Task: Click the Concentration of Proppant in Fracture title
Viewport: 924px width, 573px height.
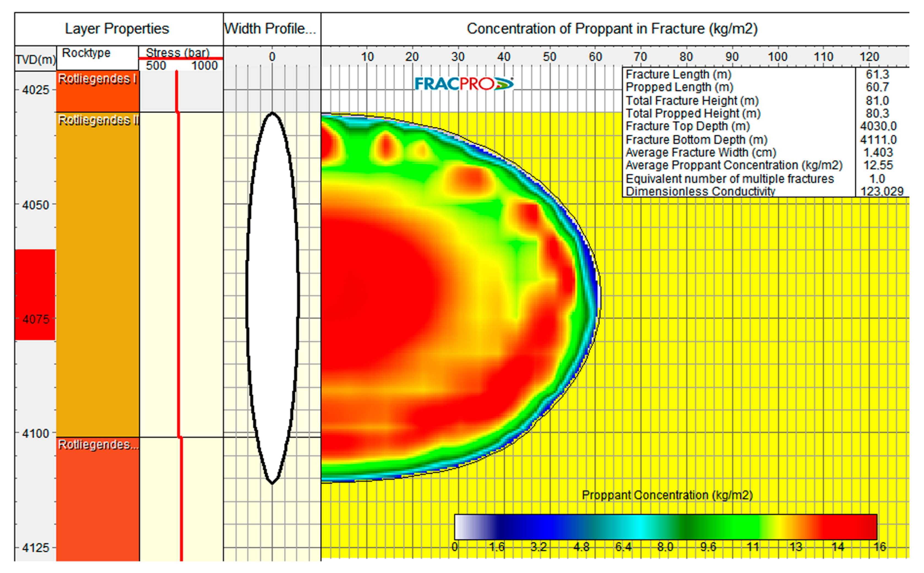Action: point(612,29)
